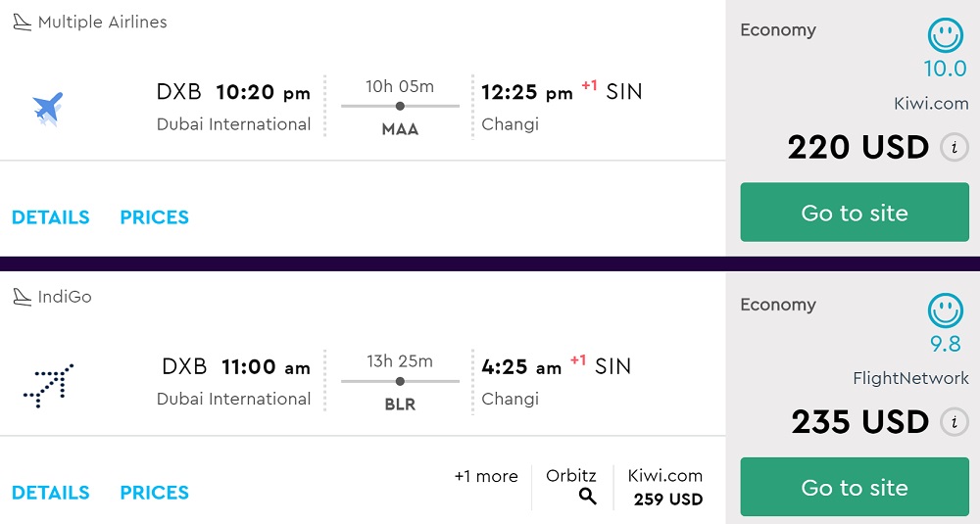Click the 9.8 smiley rating icon

pyautogui.click(x=945, y=311)
